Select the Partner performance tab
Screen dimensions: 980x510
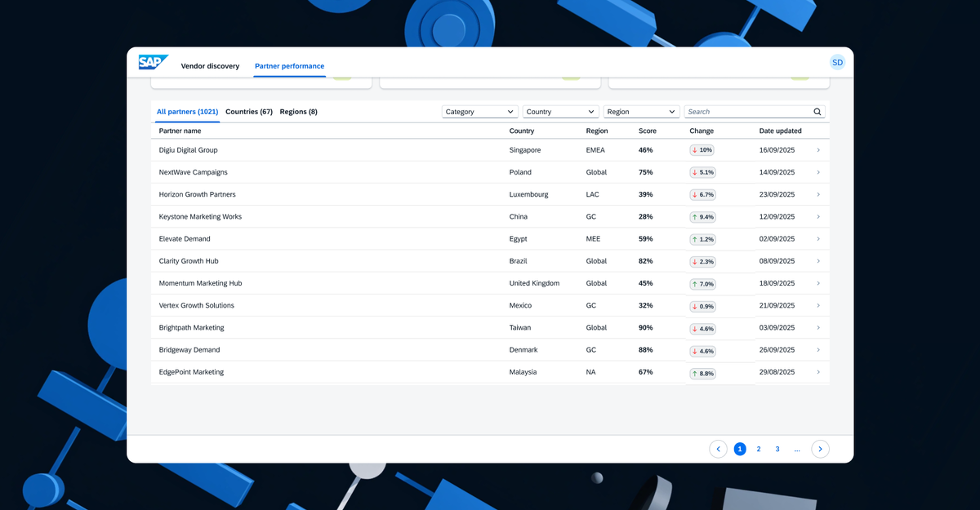click(x=289, y=66)
